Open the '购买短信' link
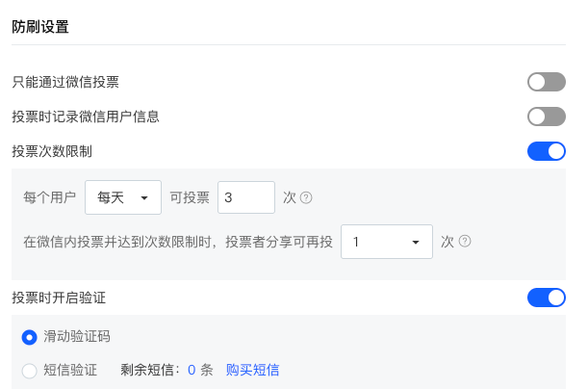Image resolution: width=588 pixels, height=389 pixels. 252,370
